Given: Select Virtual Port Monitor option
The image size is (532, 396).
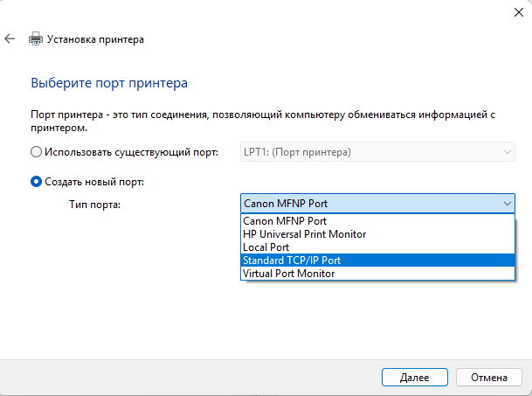Looking at the screenshot, I should click(289, 274).
